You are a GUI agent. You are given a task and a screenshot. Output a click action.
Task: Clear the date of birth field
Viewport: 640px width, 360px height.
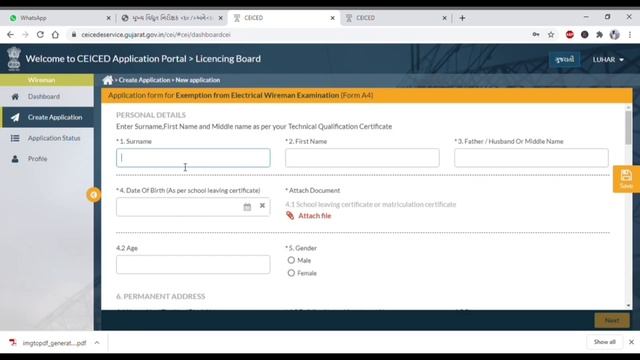(x=262, y=206)
